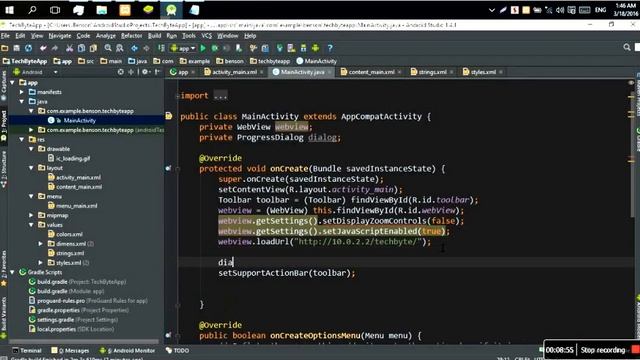Switch to the activity_main.xml tab
The width and height of the screenshot is (640, 360).
coord(234,72)
